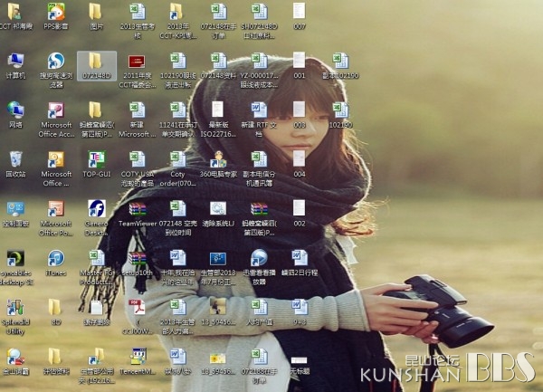Select the PDF file icon
The width and height of the screenshot is (543, 392).
(x=137, y=308)
